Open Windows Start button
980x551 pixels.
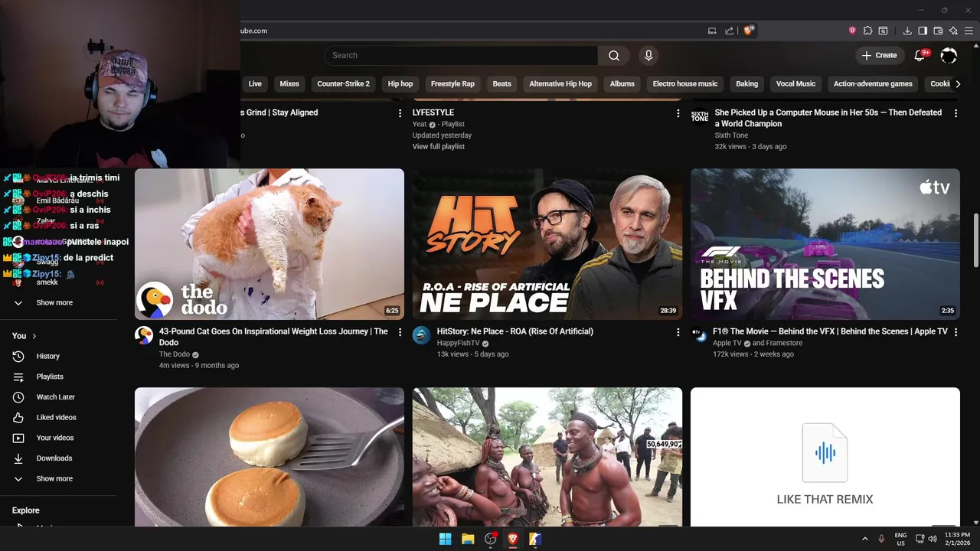pos(445,539)
